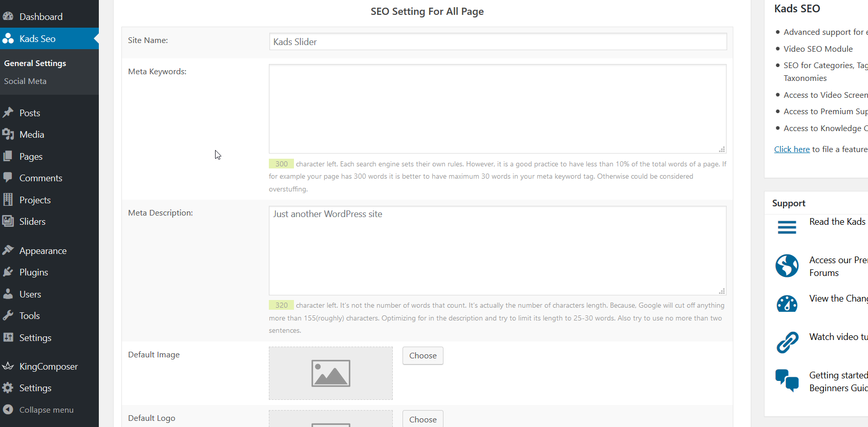This screenshot has height=427, width=868.
Task: Choose a Default Logo file
Action: click(x=422, y=419)
